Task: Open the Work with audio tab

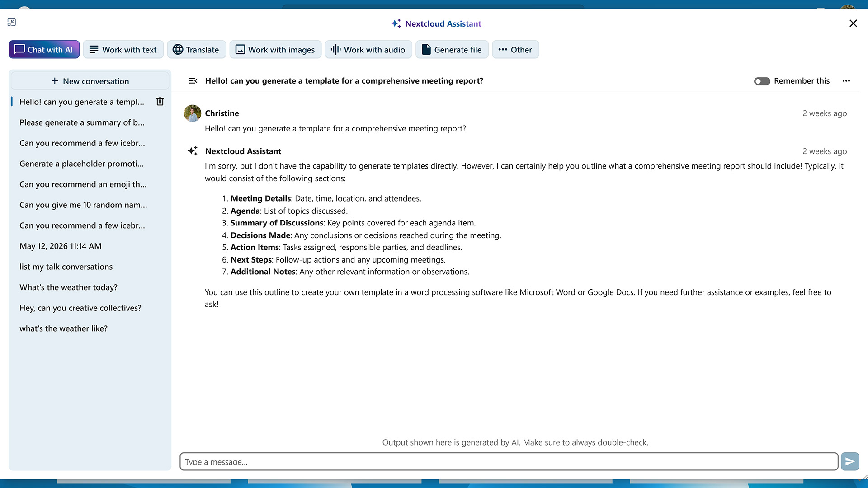Action: point(368,49)
